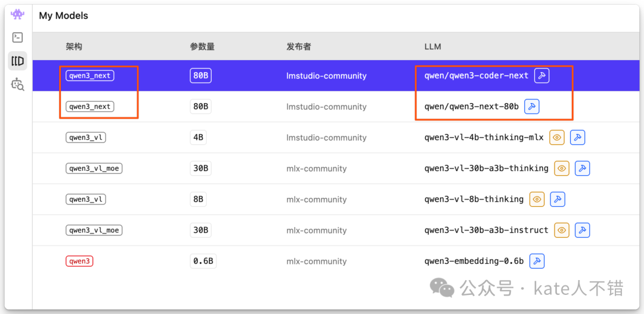Click the 8B parameter badge
The width and height of the screenshot is (644, 314).
tap(199, 200)
